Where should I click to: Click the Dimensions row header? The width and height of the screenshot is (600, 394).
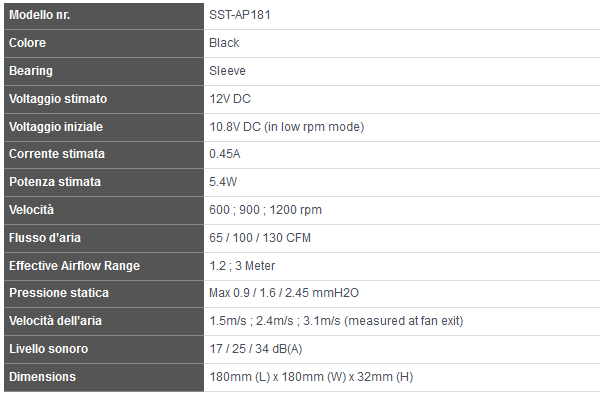coord(104,377)
